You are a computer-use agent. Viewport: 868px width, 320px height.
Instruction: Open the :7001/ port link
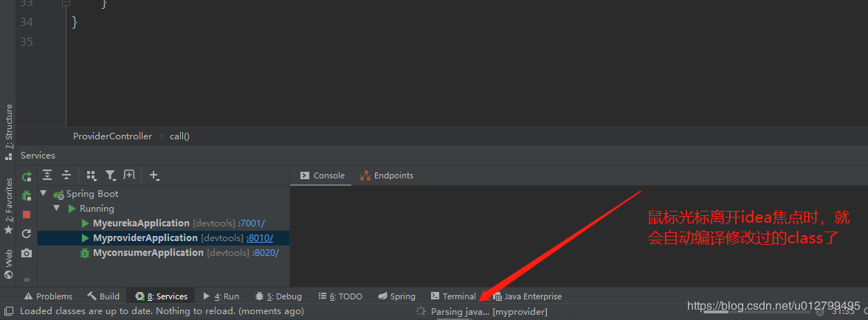pyautogui.click(x=251, y=223)
